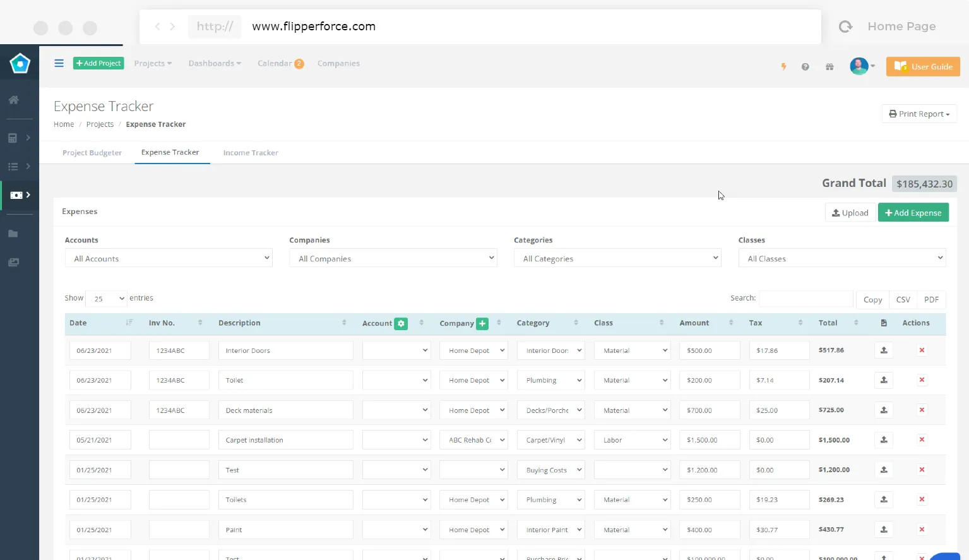Click the gift icon in header
The image size is (969, 560).
(x=829, y=67)
